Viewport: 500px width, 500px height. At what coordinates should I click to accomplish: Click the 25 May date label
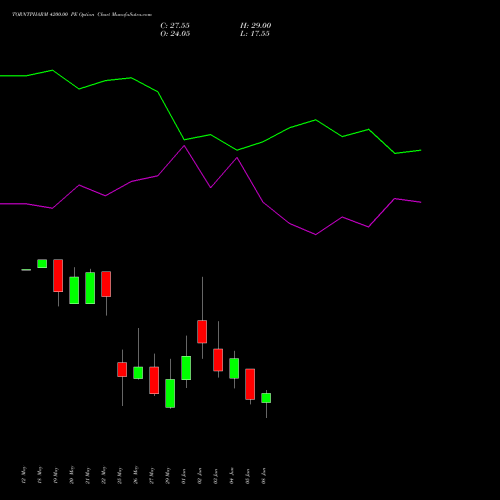(120, 475)
